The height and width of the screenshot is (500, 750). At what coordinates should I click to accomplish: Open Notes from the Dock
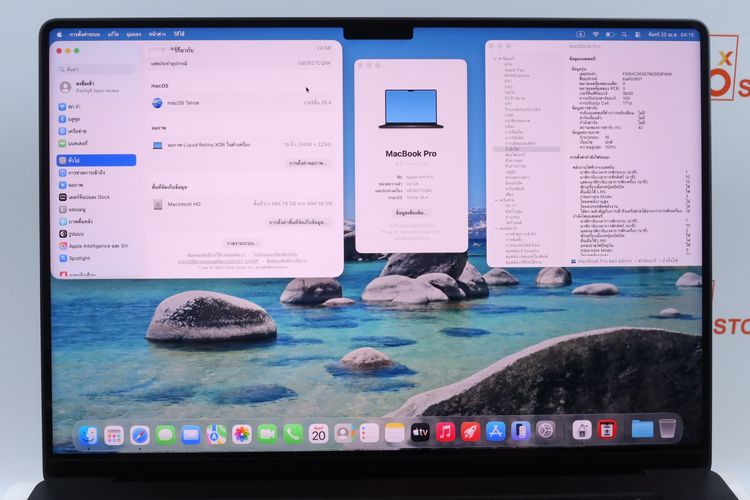point(395,433)
